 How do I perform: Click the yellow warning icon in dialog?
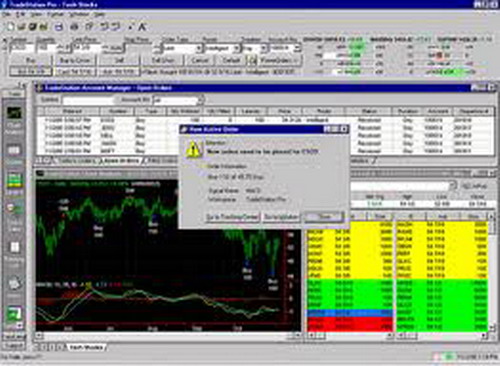click(x=193, y=149)
